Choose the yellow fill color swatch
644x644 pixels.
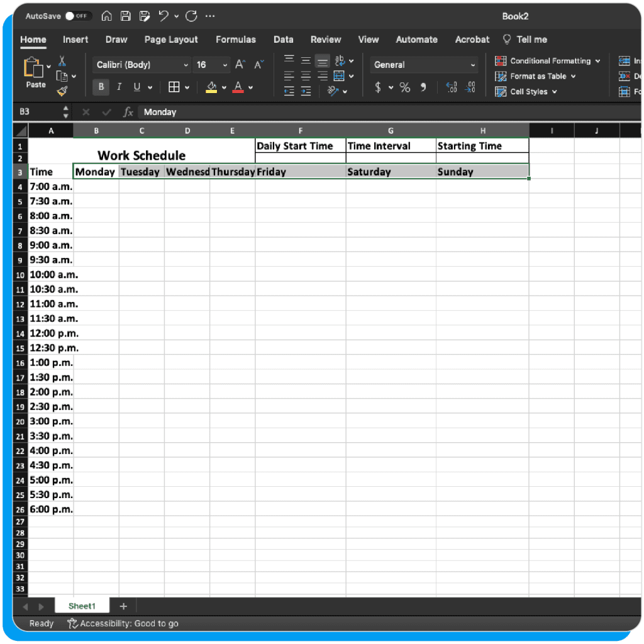212,91
